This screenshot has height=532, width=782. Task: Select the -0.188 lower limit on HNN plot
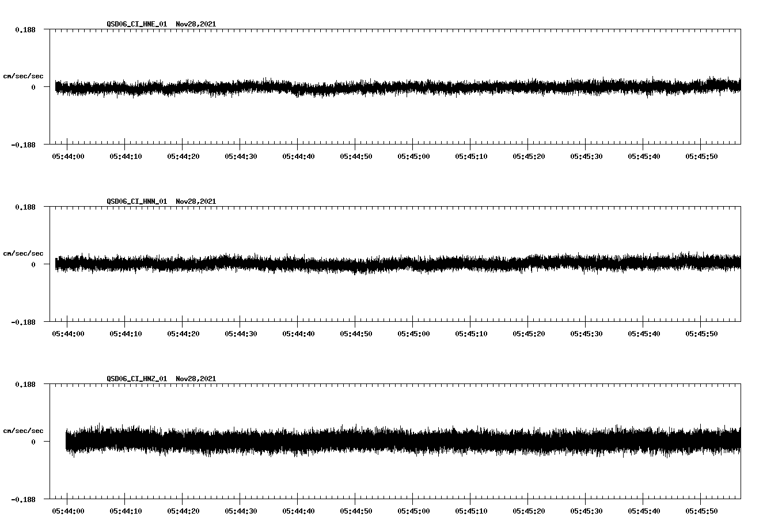point(23,322)
